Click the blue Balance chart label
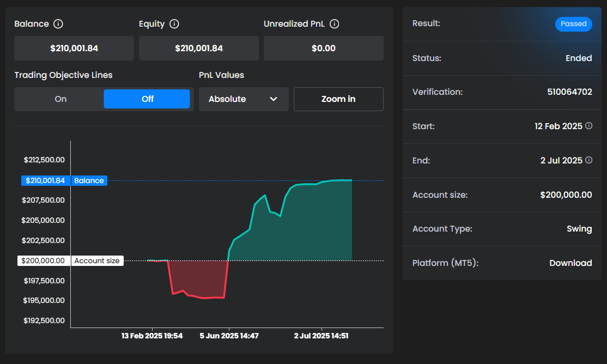Viewport: 607px width, 364px height. click(x=89, y=180)
